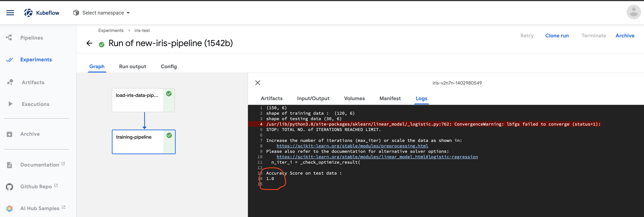Open the scikit-learn preprocessing.html log link
This screenshot has height=217, width=644.
[352, 146]
